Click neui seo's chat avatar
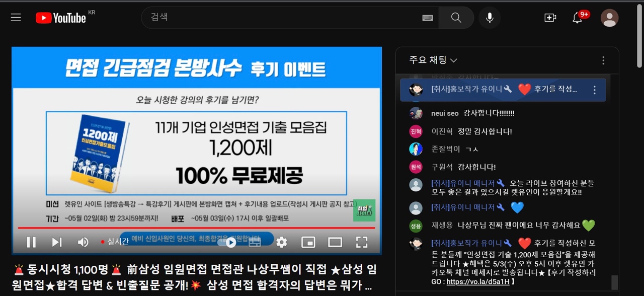 pyautogui.click(x=416, y=113)
